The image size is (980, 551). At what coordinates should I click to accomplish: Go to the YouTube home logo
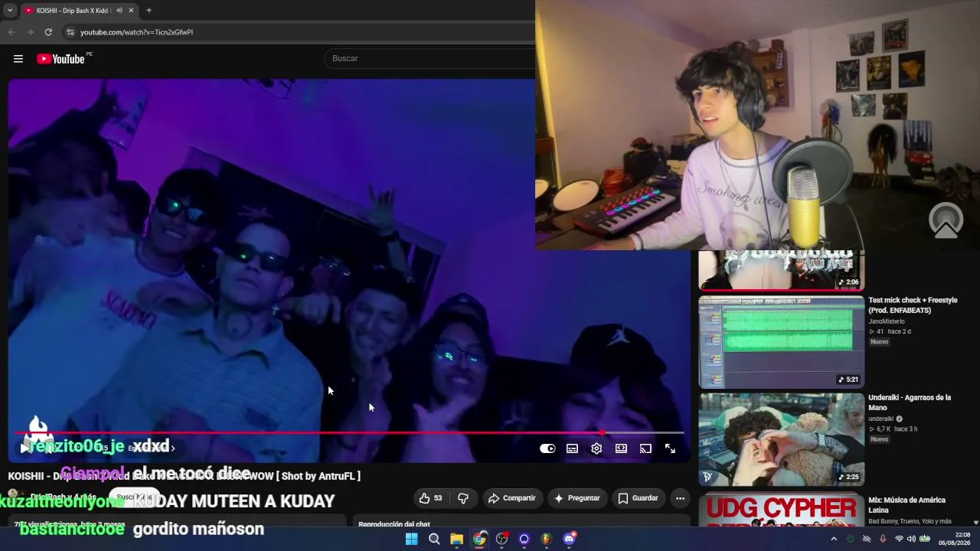(x=60, y=59)
